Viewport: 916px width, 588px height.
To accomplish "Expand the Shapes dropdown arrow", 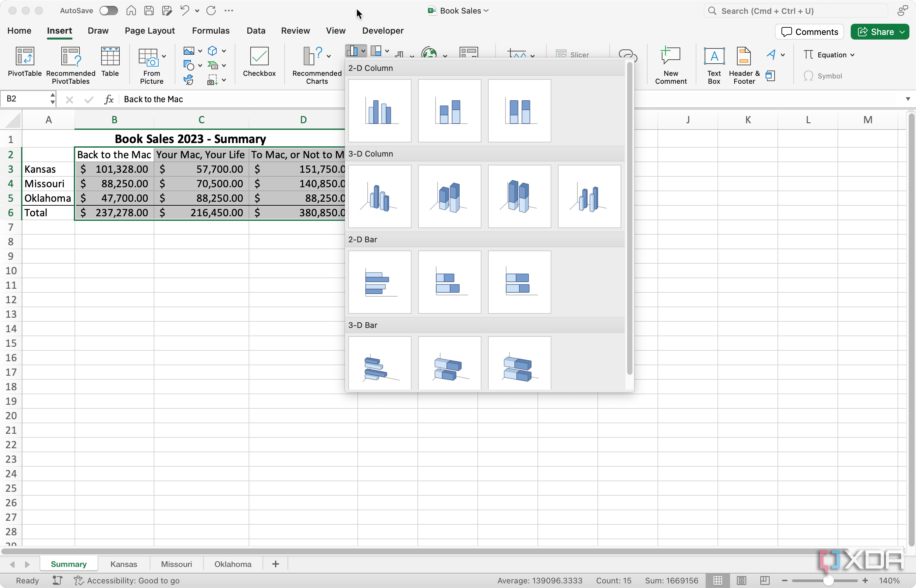I will pos(200,66).
